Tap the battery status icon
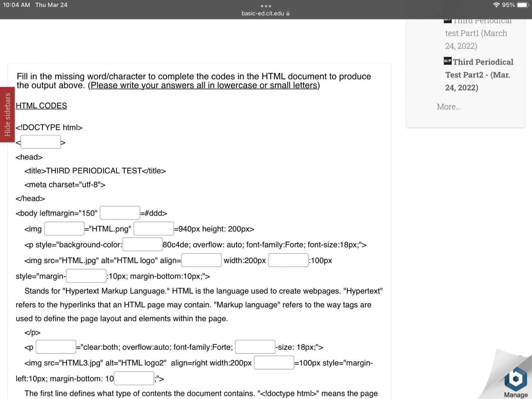Viewport: 532px width, 399px height. point(523,5)
